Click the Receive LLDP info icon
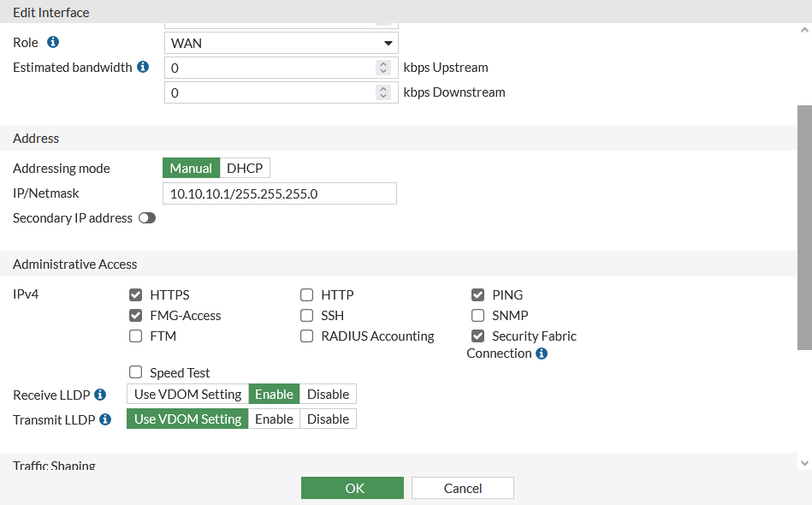The height and width of the screenshot is (505, 812). pos(100,395)
